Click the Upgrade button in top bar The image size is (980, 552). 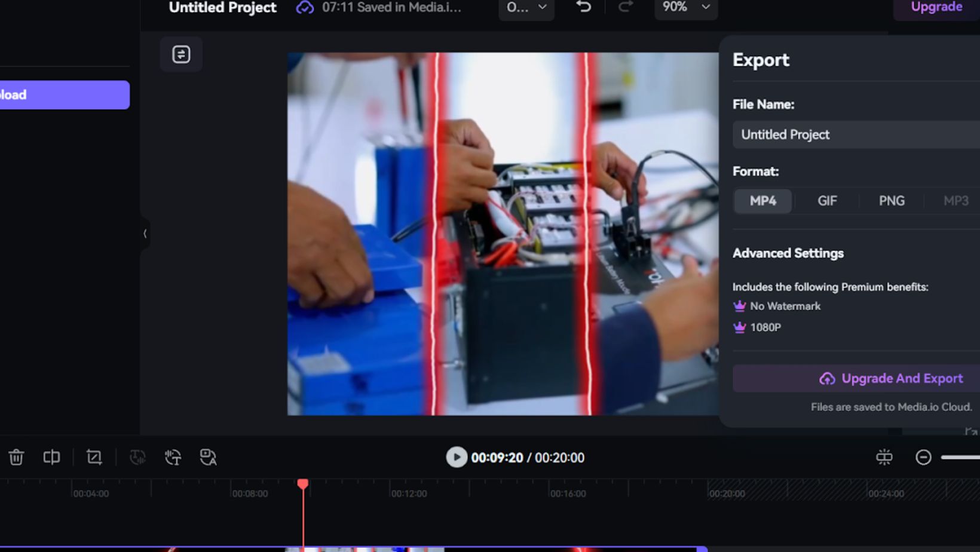[x=936, y=7]
